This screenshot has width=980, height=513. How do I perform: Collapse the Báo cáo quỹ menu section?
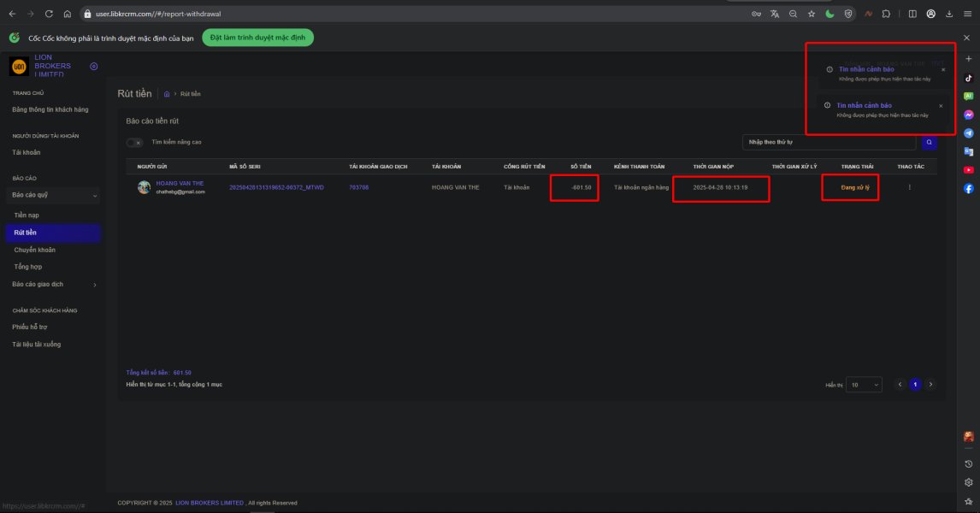53,195
